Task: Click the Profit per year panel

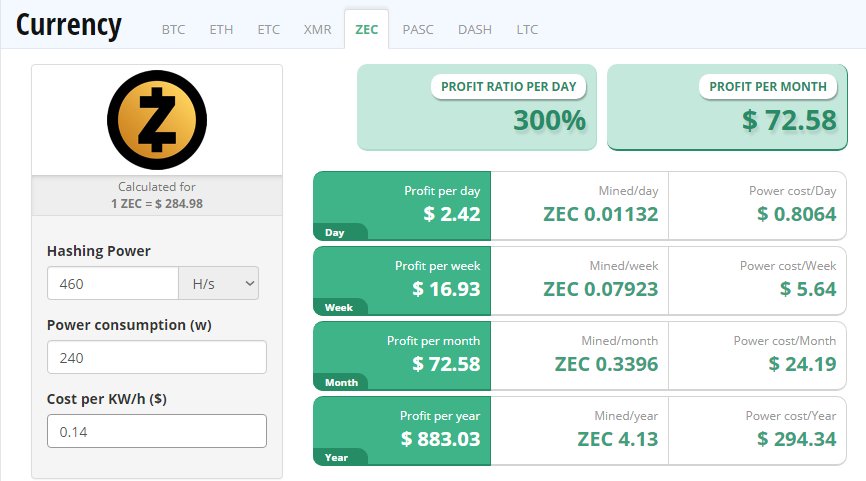Action: click(x=402, y=431)
